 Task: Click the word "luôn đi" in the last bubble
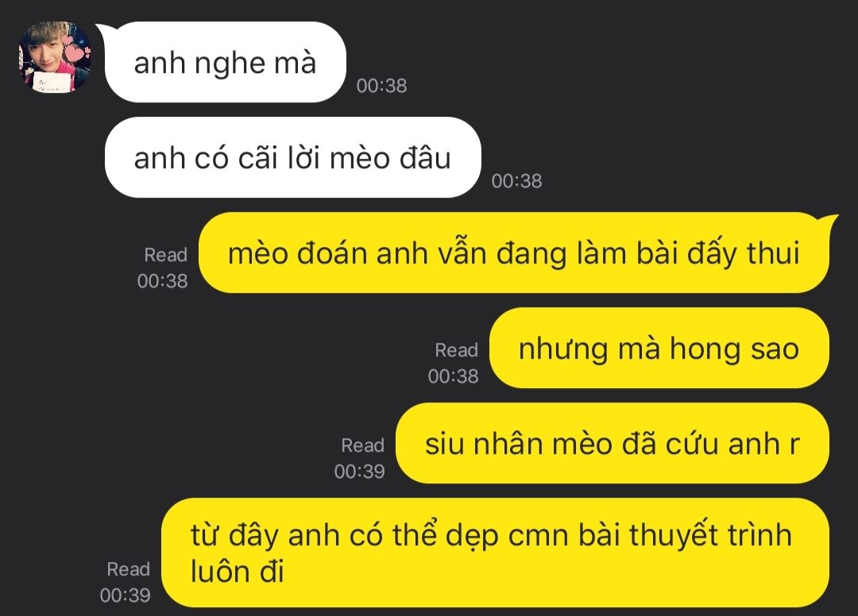(x=238, y=572)
